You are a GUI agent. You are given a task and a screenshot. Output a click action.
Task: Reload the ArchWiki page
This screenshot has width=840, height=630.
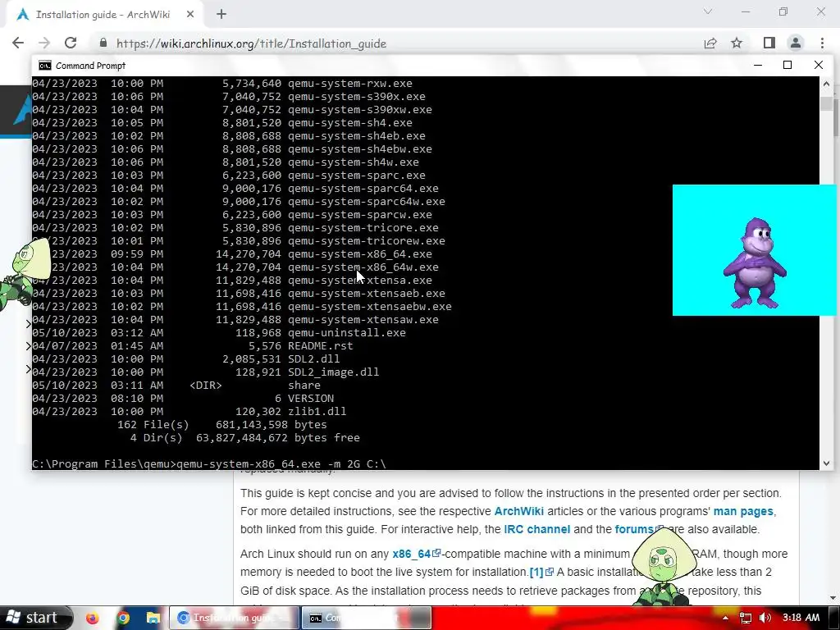point(71,43)
